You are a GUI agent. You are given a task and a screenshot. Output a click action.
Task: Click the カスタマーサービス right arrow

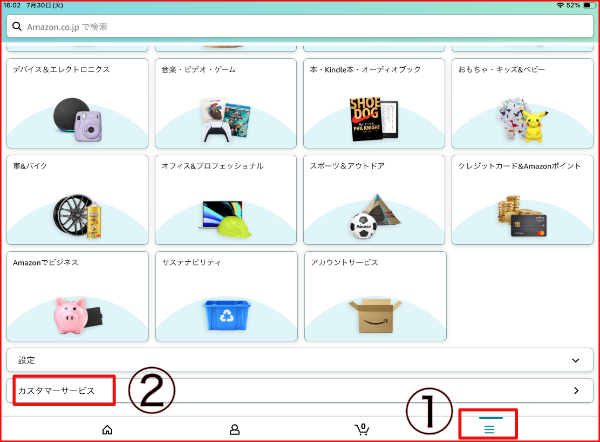click(576, 390)
